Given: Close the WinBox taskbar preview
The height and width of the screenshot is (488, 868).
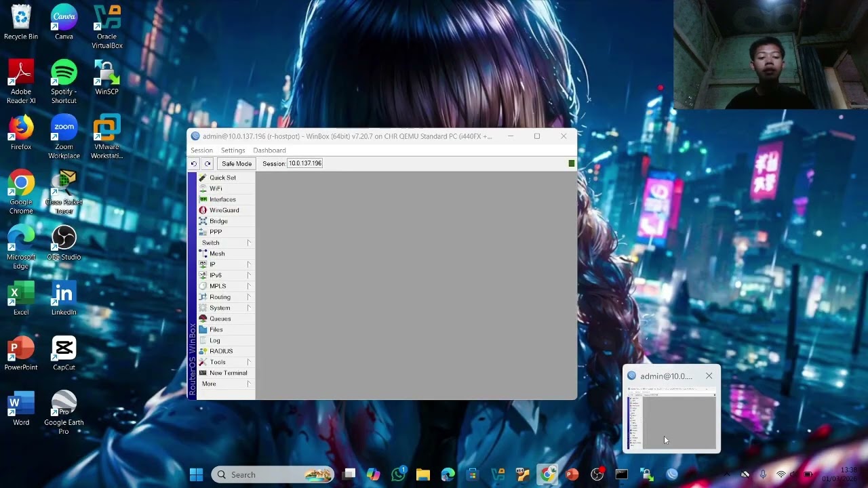Looking at the screenshot, I should coord(709,376).
